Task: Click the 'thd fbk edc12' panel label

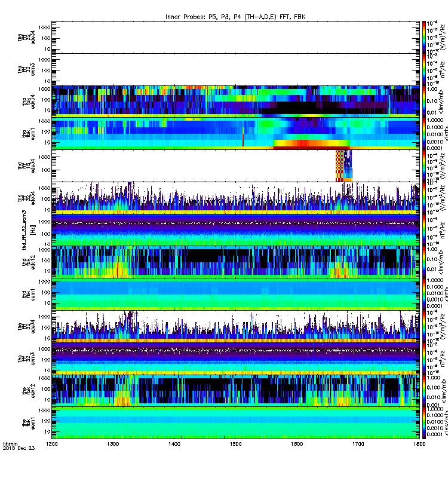Action: click(x=29, y=262)
